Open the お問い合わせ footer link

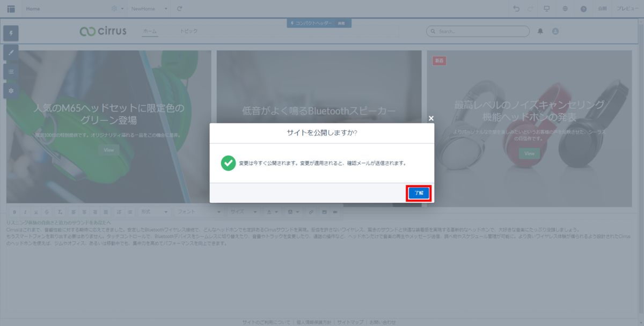click(x=382, y=322)
